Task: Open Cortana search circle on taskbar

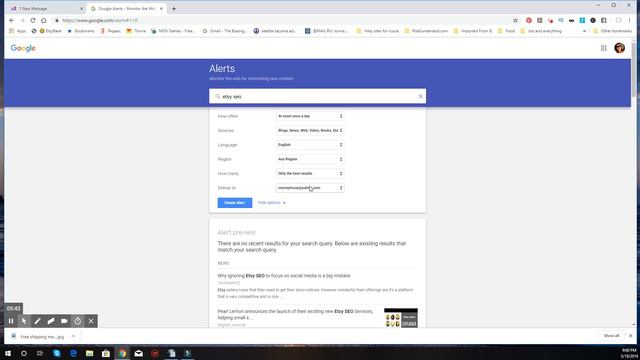Action: pos(24,353)
